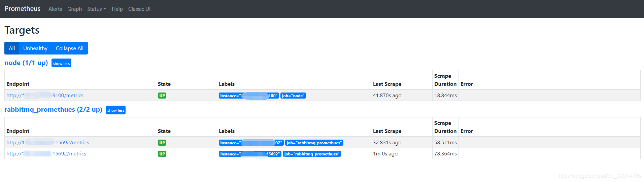Open the Prometheus home brand link
The height and width of the screenshot is (182, 644).
[23, 9]
